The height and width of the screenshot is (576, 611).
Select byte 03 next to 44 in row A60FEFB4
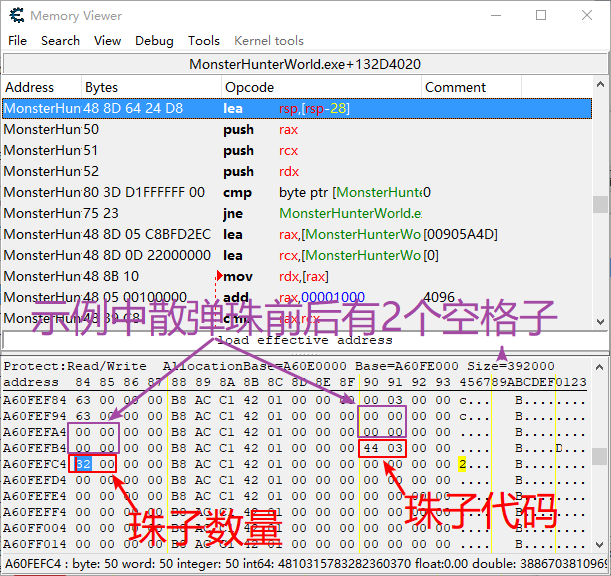[x=395, y=448]
